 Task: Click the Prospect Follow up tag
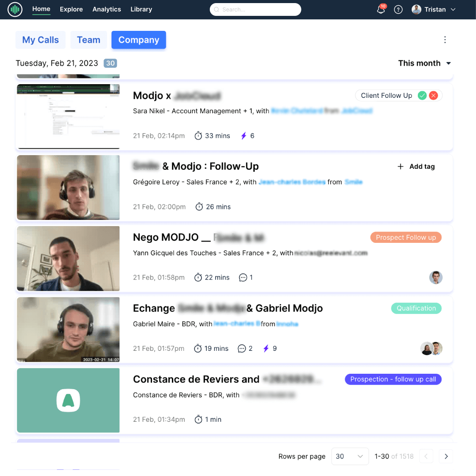click(406, 238)
